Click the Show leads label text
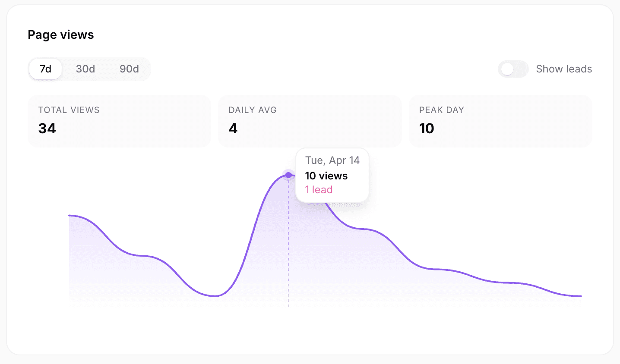 pos(564,69)
